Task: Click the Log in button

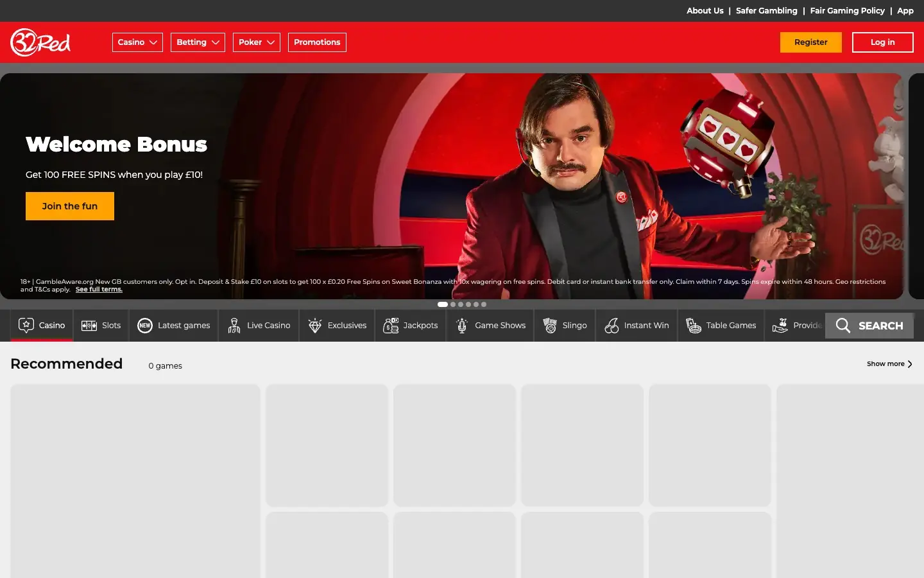Action: point(883,42)
